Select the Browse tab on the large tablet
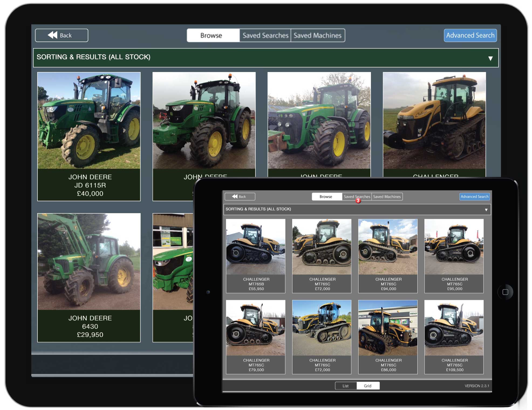 (x=213, y=35)
